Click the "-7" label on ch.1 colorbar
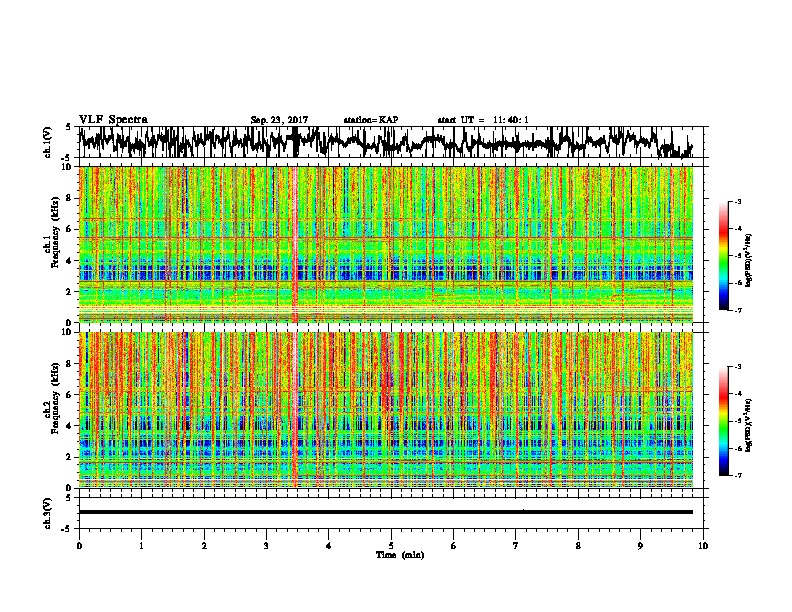This screenshot has height=612, width=792. (x=738, y=310)
